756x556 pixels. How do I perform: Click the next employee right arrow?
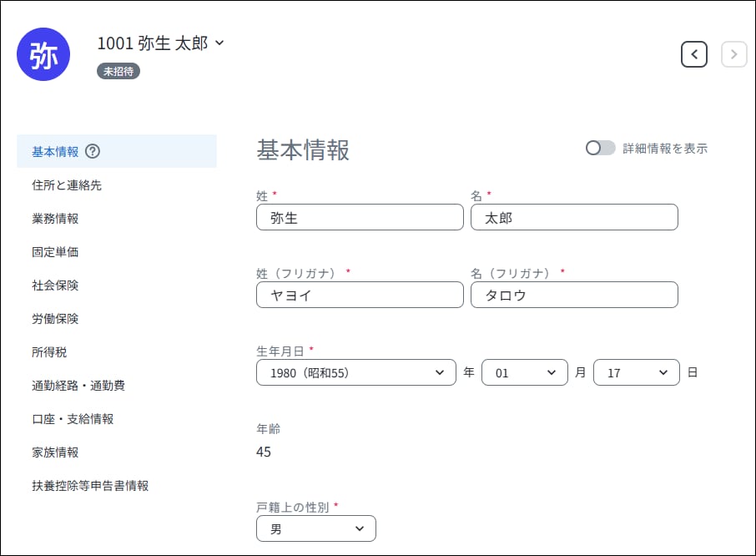(x=733, y=54)
